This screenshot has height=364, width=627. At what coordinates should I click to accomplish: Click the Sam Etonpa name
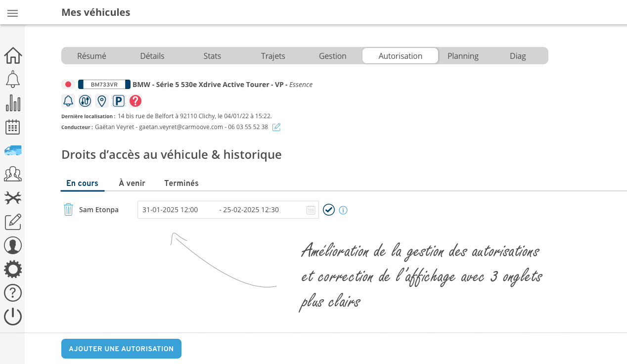pos(99,210)
